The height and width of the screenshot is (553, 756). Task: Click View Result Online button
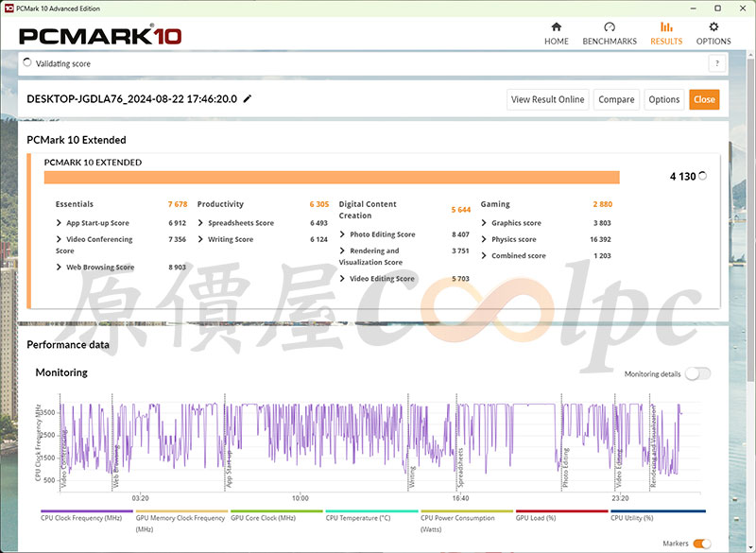tap(548, 99)
